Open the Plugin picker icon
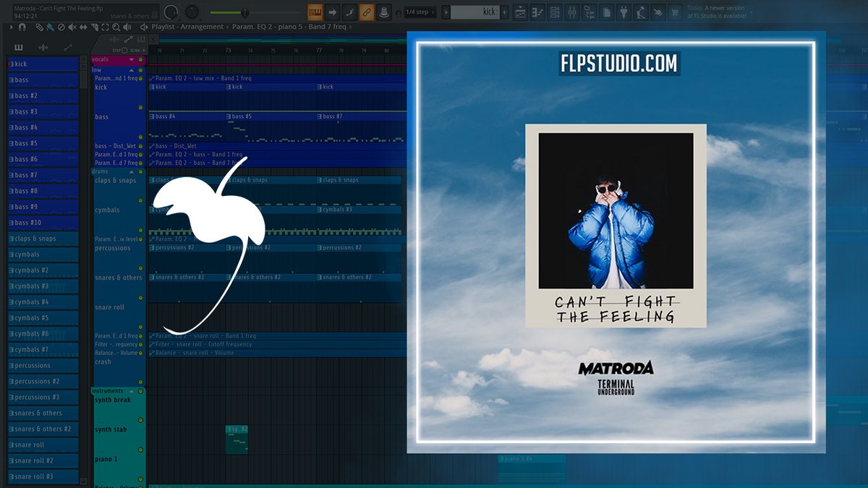The width and height of the screenshot is (868, 488). click(x=624, y=12)
